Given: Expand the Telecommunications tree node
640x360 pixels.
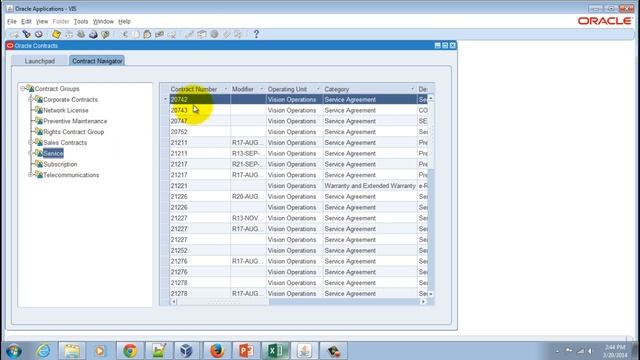Looking at the screenshot, I should click(x=31, y=175).
